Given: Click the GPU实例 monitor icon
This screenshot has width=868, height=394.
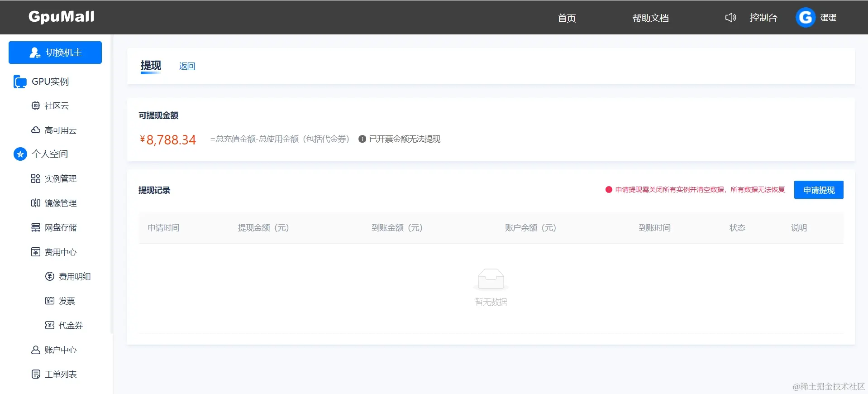Looking at the screenshot, I should (20, 82).
